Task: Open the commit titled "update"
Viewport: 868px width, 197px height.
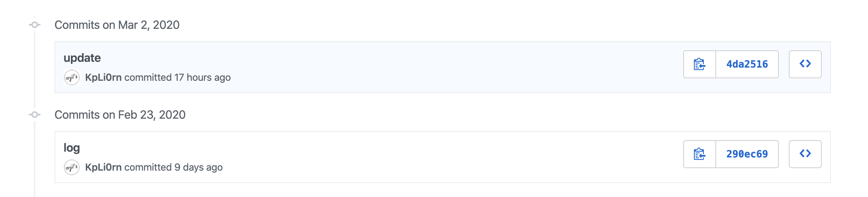Action: (x=82, y=58)
